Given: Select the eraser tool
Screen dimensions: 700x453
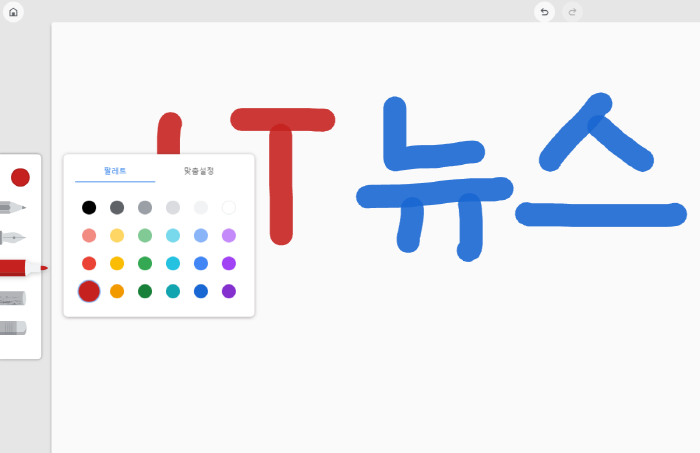Looking at the screenshot, I should click(x=13, y=328).
